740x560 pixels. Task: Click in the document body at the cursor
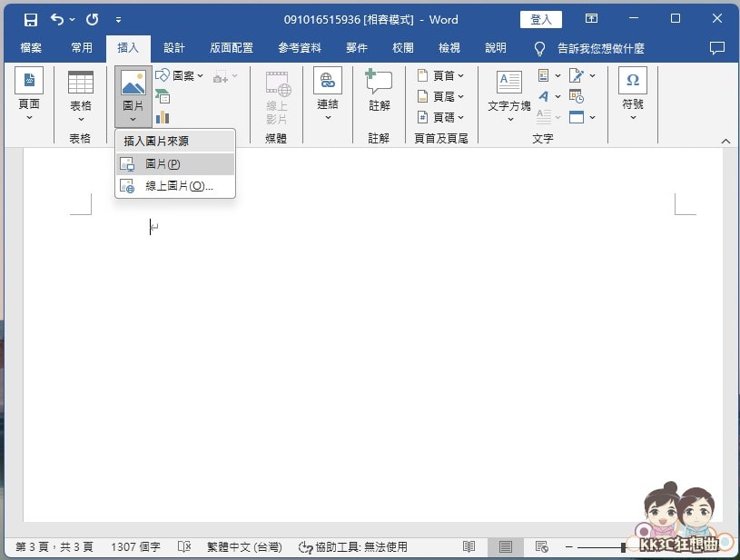pyautogui.click(x=151, y=227)
